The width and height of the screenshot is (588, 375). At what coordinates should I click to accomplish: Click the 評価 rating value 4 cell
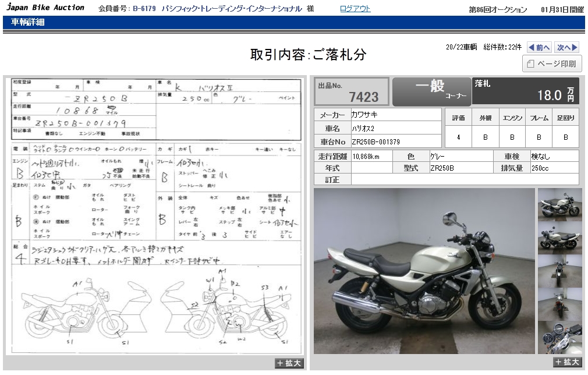pyautogui.click(x=458, y=137)
